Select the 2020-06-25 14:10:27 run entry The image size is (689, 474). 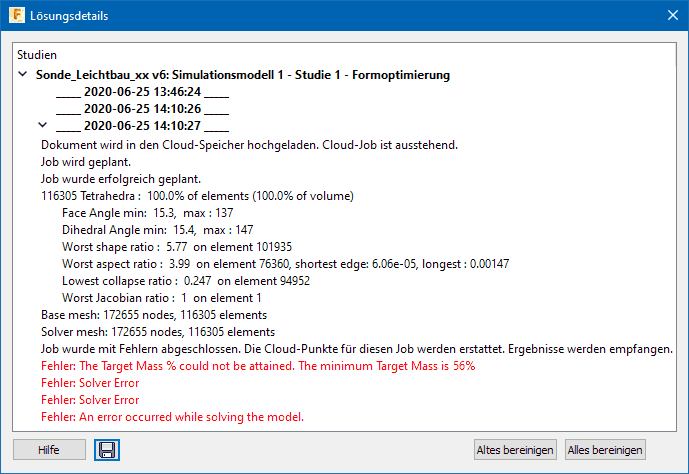click(142, 126)
